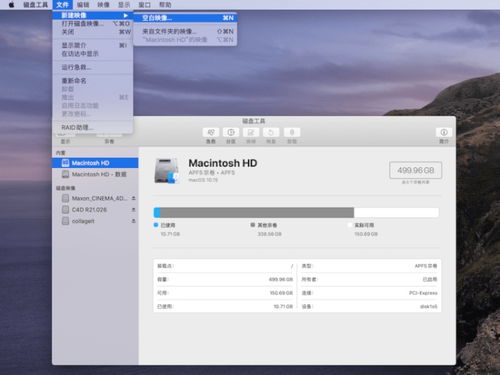Viewport: 500px width, 375px height.
Task: Select Macintosh HD - 数据 in the sidebar
Action: tap(95, 174)
